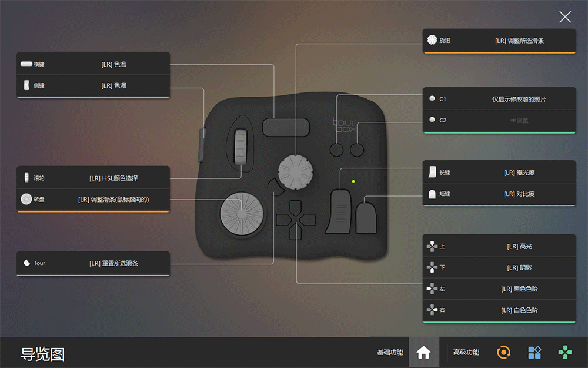Click the device's D-pad down button
This screenshot has width=588, height=368.
(296, 231)
